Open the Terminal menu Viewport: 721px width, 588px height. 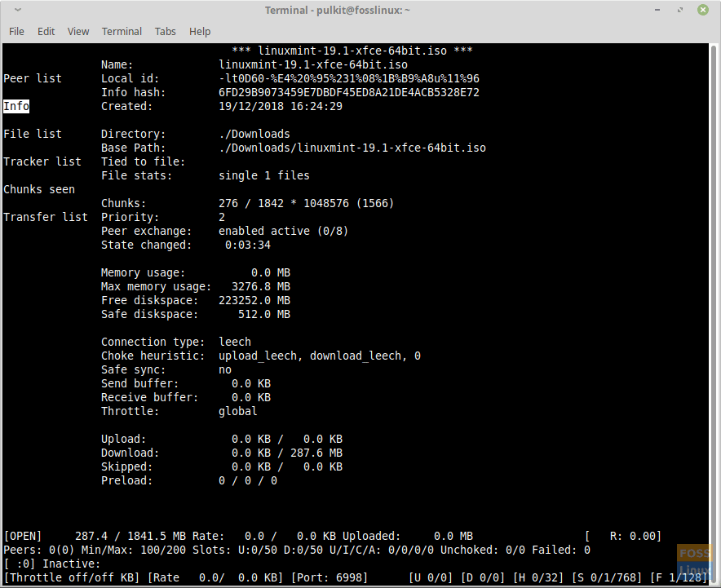(122, 31)
